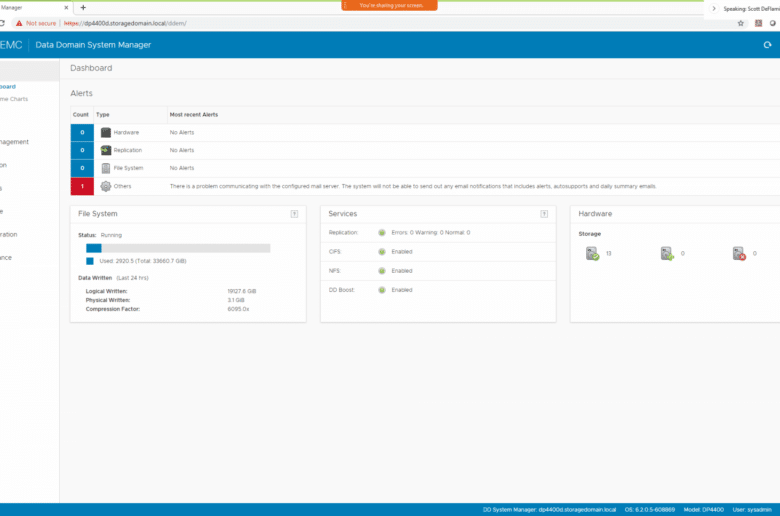The width and height of the screenshot is (780, 516).
Task: Click the Type column header
Action: click(102, 114)
